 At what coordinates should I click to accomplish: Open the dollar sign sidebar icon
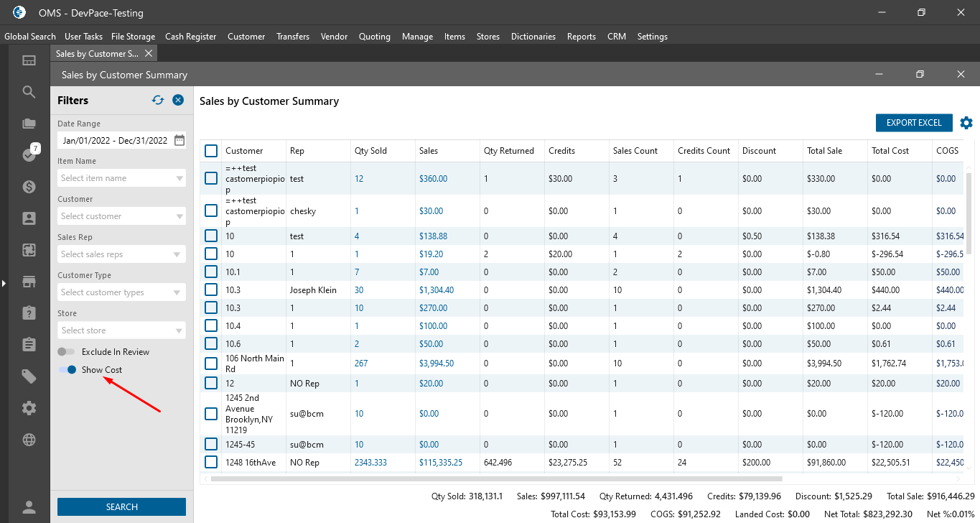pyautogui.click(x=29, y=187)
